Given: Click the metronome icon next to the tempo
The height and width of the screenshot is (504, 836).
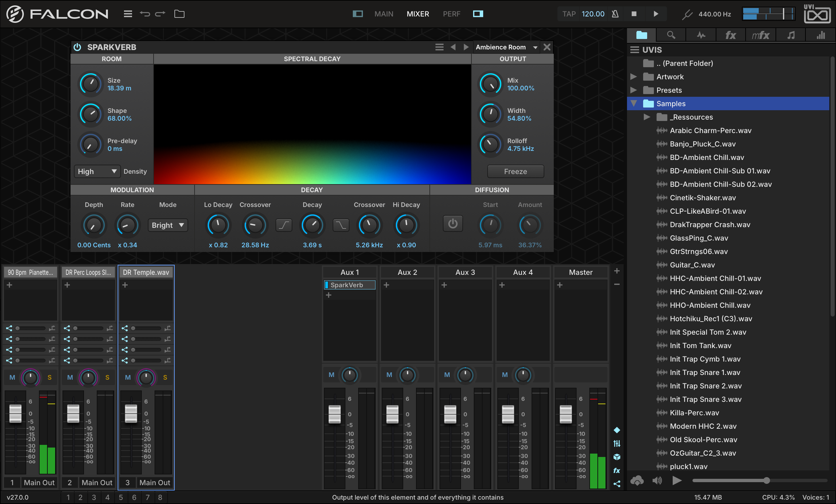Looking at the screenshot, I should [615, 14].
